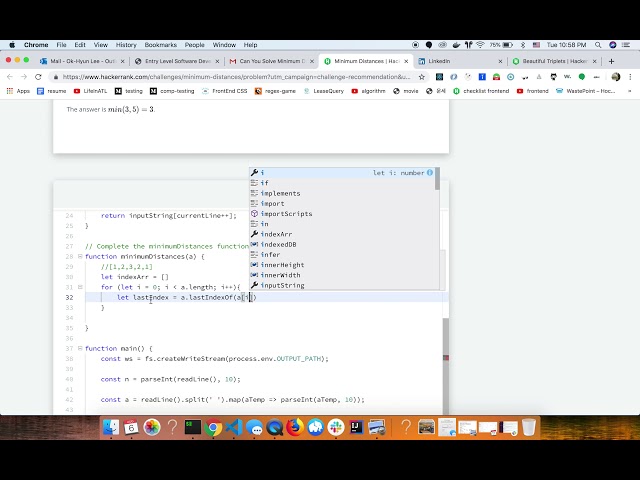Open the LeaseQuery bookmark
Image resolution: width=640 pixels, height=480 pixels.
324,91
